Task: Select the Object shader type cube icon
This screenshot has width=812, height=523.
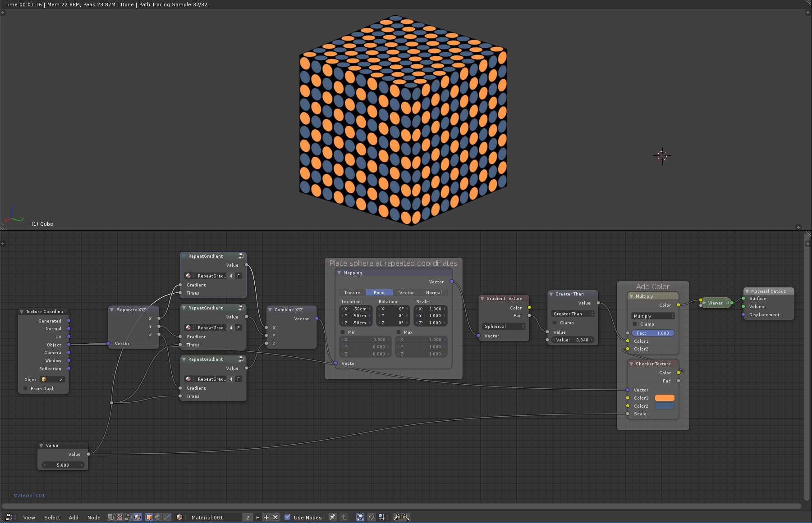Action: (149, 517)
